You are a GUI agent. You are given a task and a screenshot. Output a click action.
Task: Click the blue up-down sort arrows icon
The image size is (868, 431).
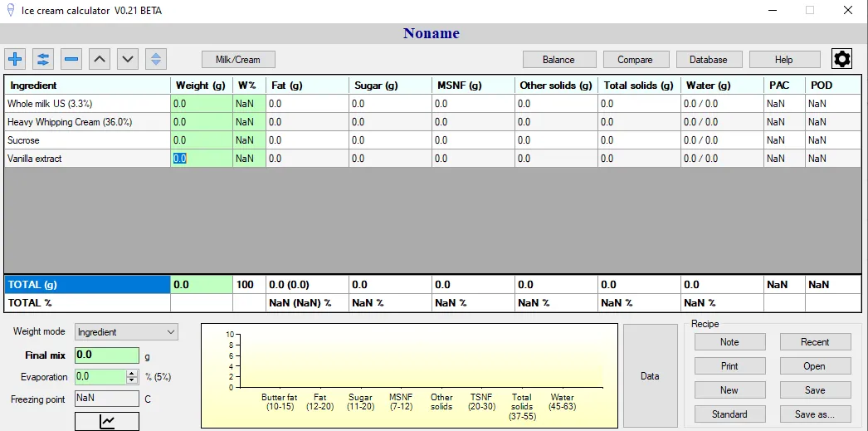tap(156, 59)
